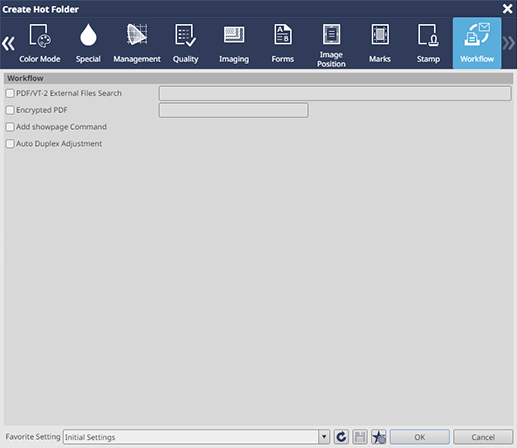
Task: Select the Marks icon
Action: tap(380, 34)
